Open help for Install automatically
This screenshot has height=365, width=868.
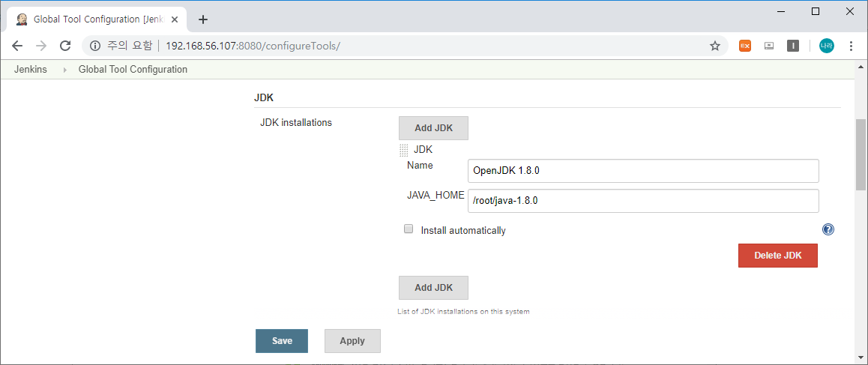tap(828, 229)
